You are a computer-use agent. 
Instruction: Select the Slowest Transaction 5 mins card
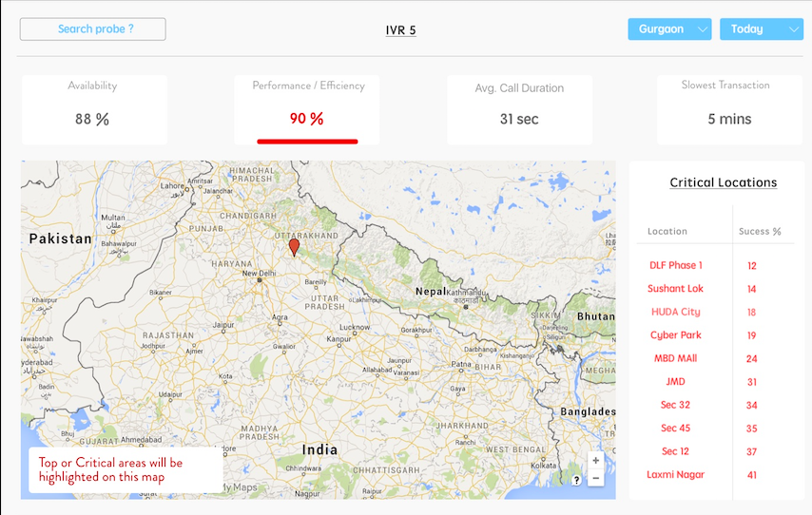[x=729, y=109]
